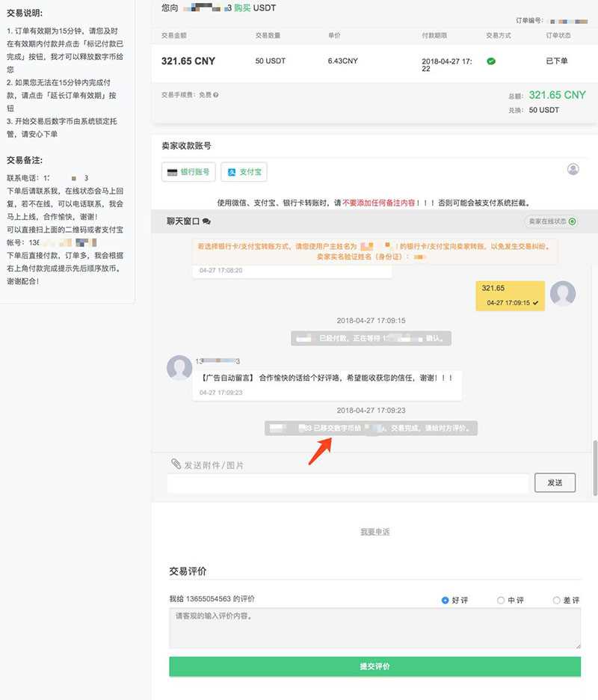Click the review comment text area
Image resolution: width=598 pixels, height=700 pixels.
pos(374,630)
